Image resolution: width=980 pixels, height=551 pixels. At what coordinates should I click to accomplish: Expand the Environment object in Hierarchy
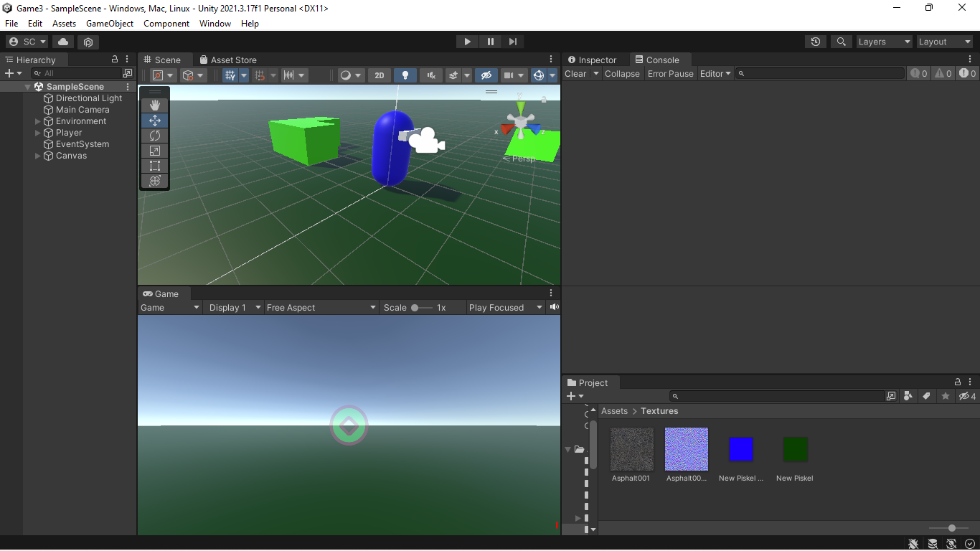coord(38,121)
